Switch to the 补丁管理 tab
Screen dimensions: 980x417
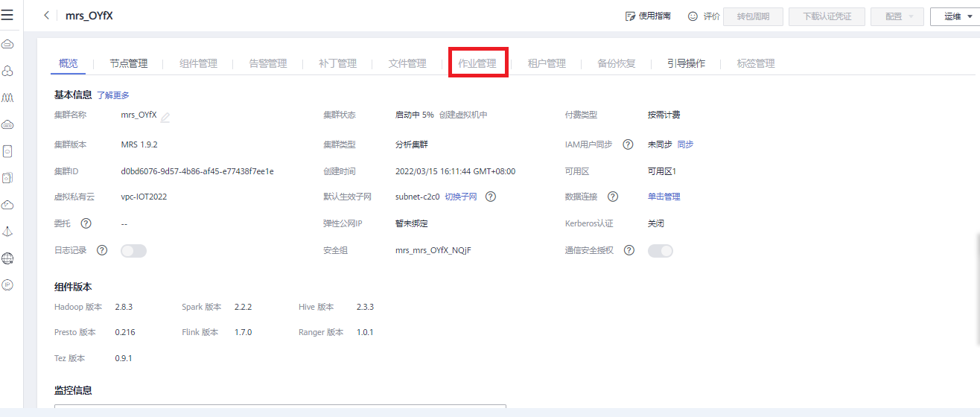point(338,63)
